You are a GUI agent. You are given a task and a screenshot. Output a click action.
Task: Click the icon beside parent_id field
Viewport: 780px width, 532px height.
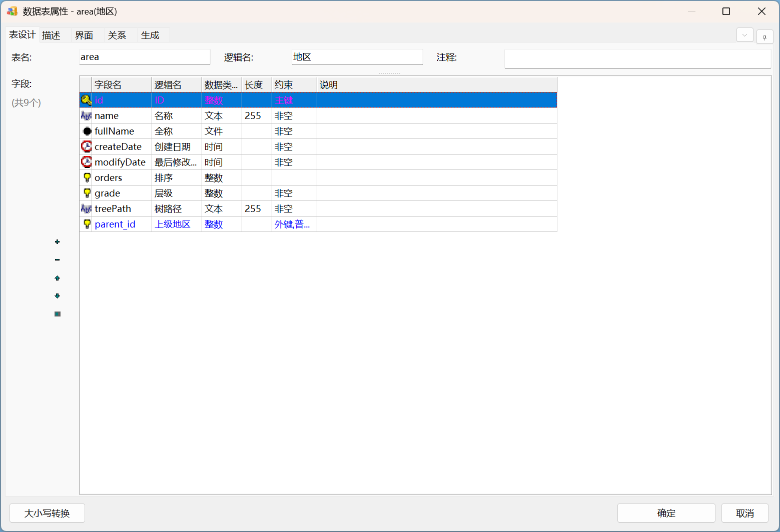[x=87, y=224]
